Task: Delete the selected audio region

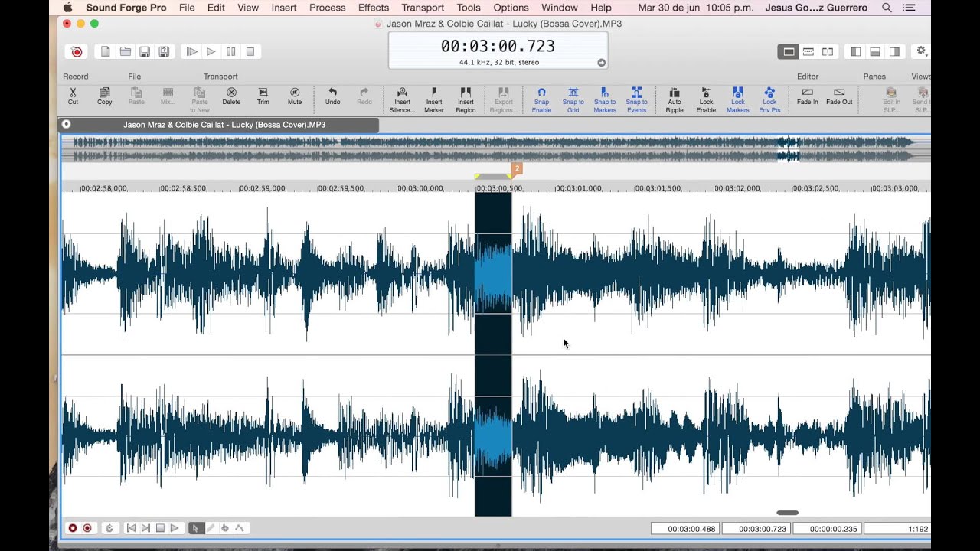Action: (231, 96)
